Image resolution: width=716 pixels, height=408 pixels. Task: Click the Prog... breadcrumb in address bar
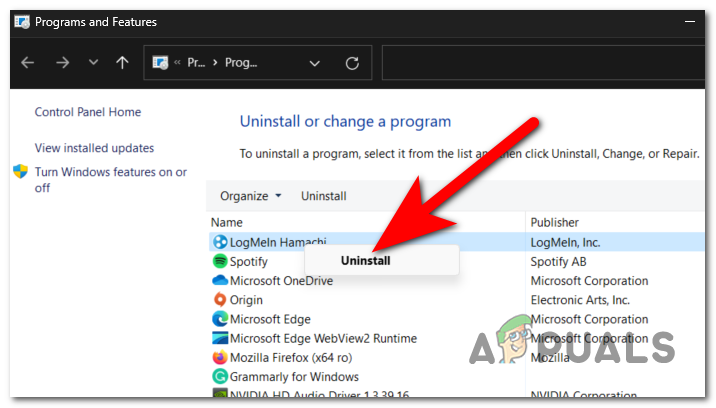coord(241,63)
